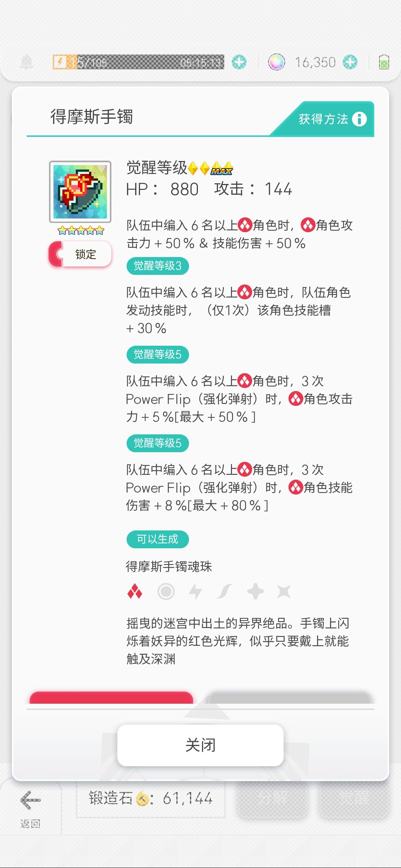Select the red fire element icon
The height and width of the screenshot is (868, 401).
click(x=134, y=592)
